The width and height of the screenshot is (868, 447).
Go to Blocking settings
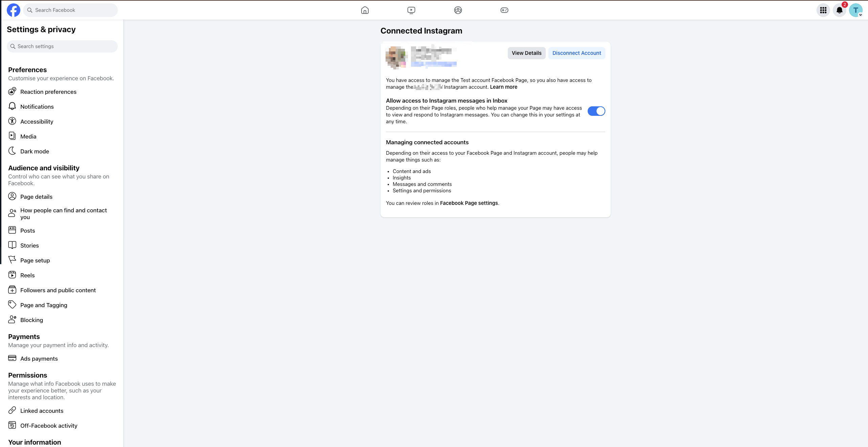pos(62,320)
